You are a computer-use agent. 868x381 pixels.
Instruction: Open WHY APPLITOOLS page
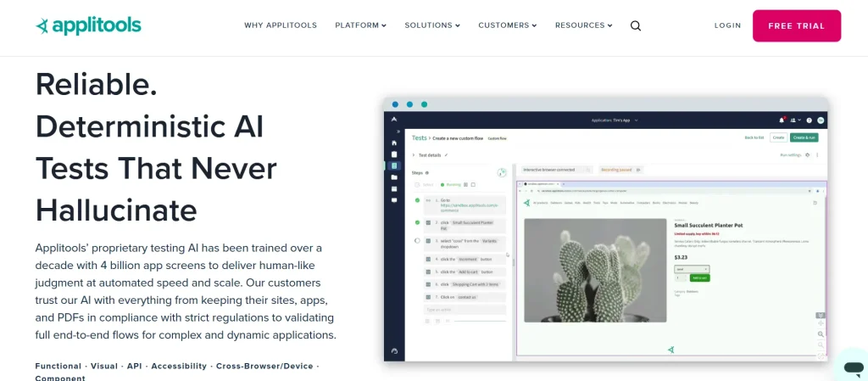pos(281,25)
